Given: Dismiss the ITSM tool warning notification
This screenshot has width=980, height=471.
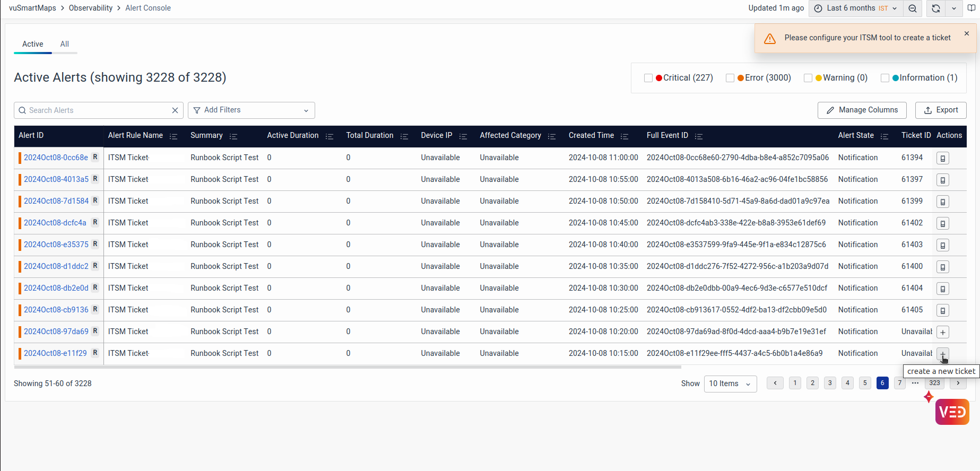Looking at the screenshot, I should (966, 33).
